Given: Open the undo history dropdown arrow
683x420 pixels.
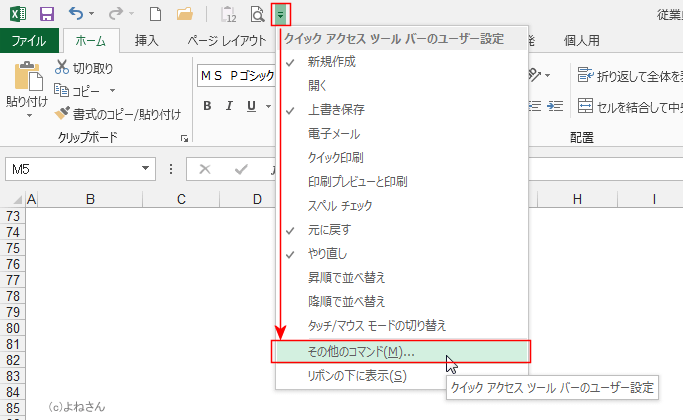Looking at the screenshot, I should [x=91, y=14].
